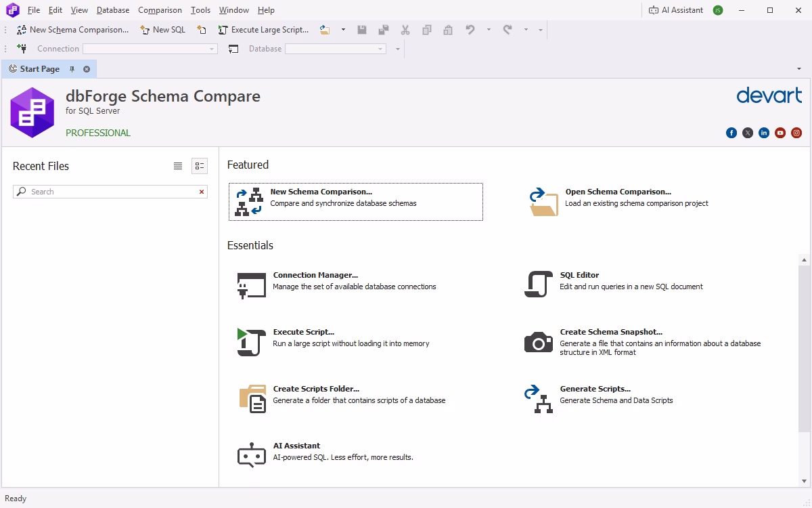The height and width of the screenshot is (508, 812).
Task: Click the green JS user account avatar
Action: pyautogui.click(x=718, y=10)
